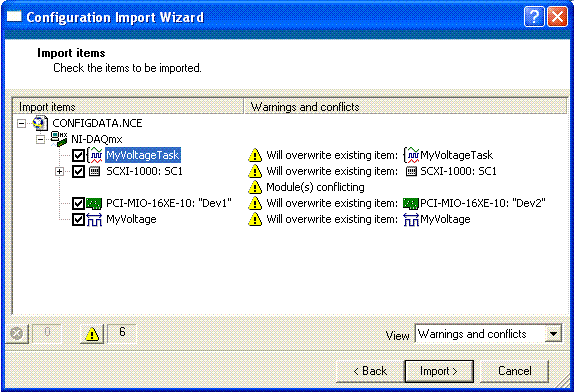
Task: Uncheck the MyVoltageTask checkbox
Action: [78, 155]
